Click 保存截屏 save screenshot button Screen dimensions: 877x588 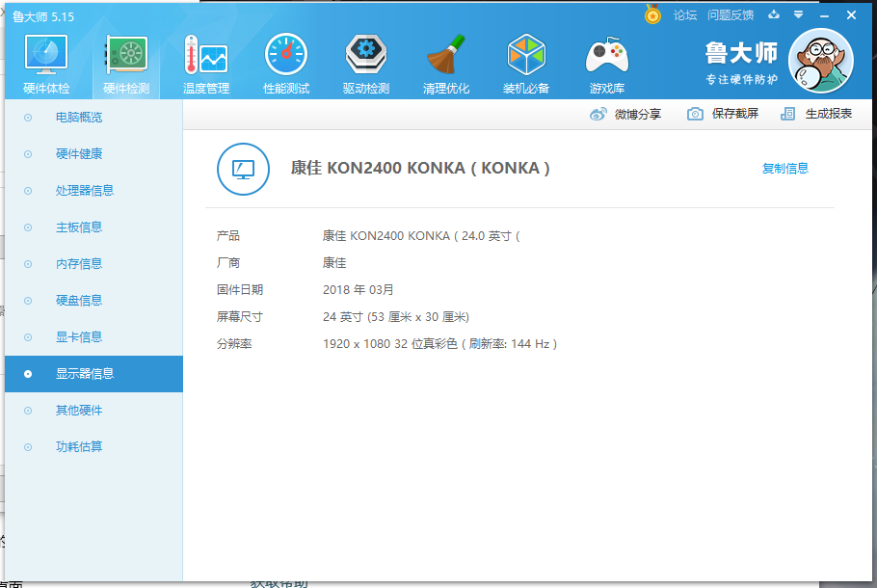[723, 114]
